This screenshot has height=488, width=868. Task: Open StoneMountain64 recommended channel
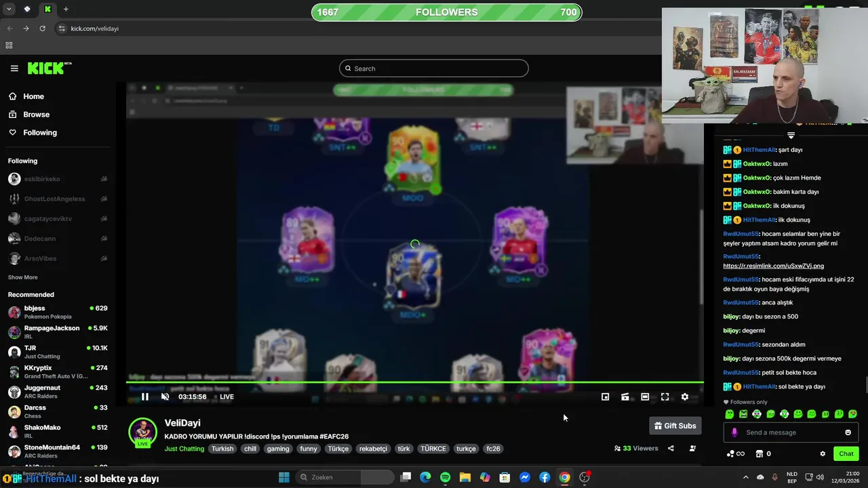coord(58,451)
